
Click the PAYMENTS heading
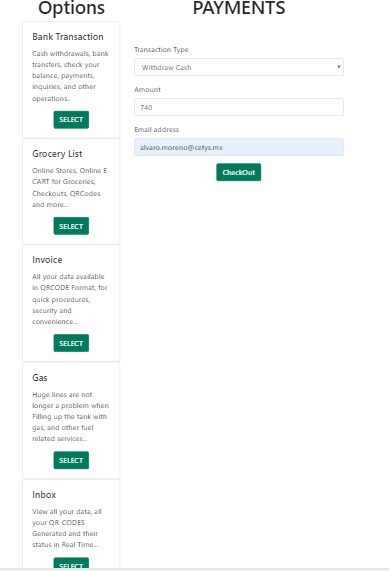point(239,8)
